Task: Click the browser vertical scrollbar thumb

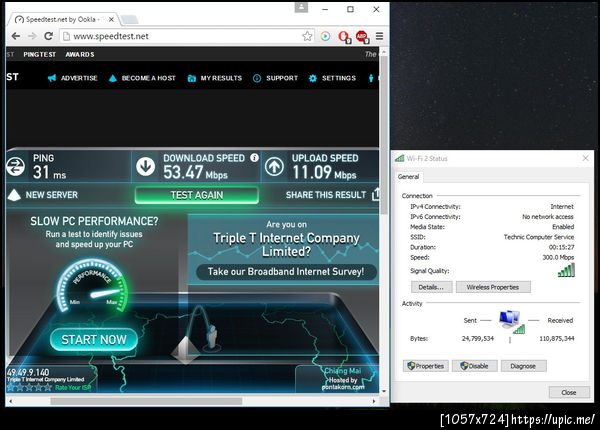Action: click(384, 136)
